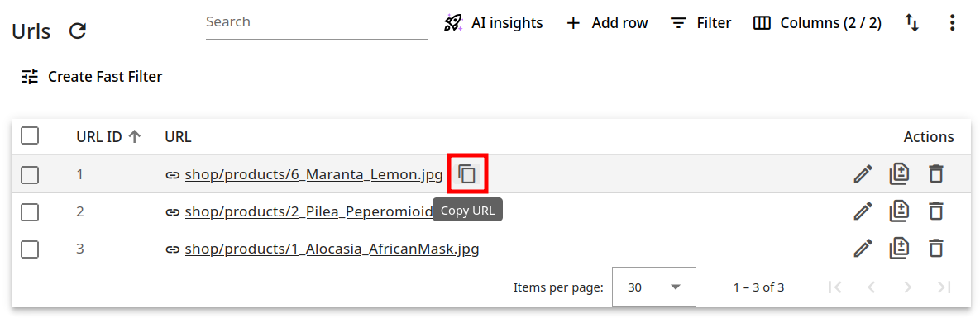
Task: Open the Columns (2 / 2) selector
Action: coord(817,23)
